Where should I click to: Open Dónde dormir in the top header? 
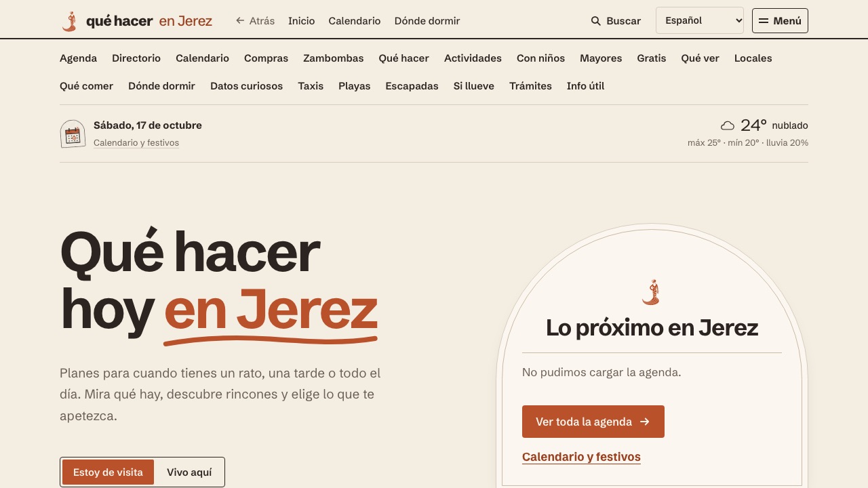coord(427,21)
